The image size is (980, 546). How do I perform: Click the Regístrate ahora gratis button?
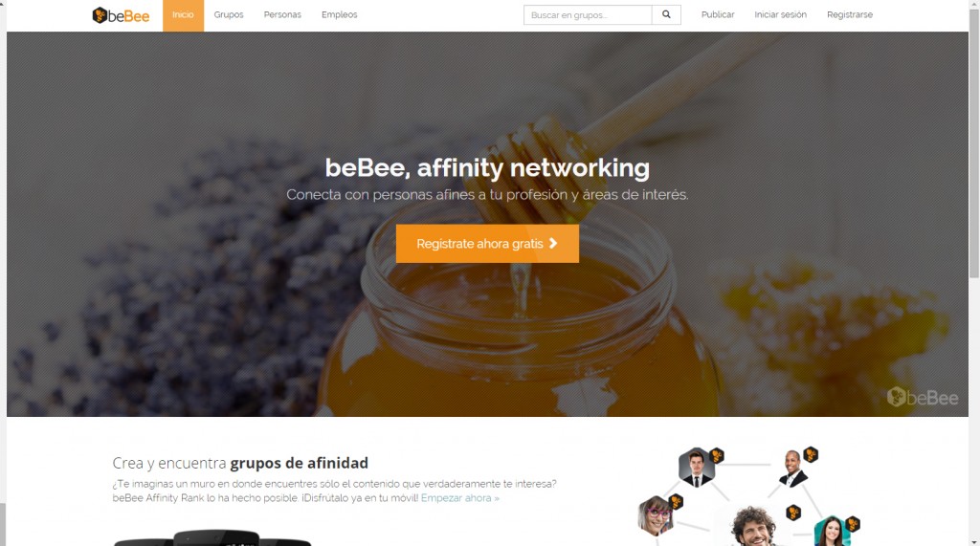pos(487,244)
